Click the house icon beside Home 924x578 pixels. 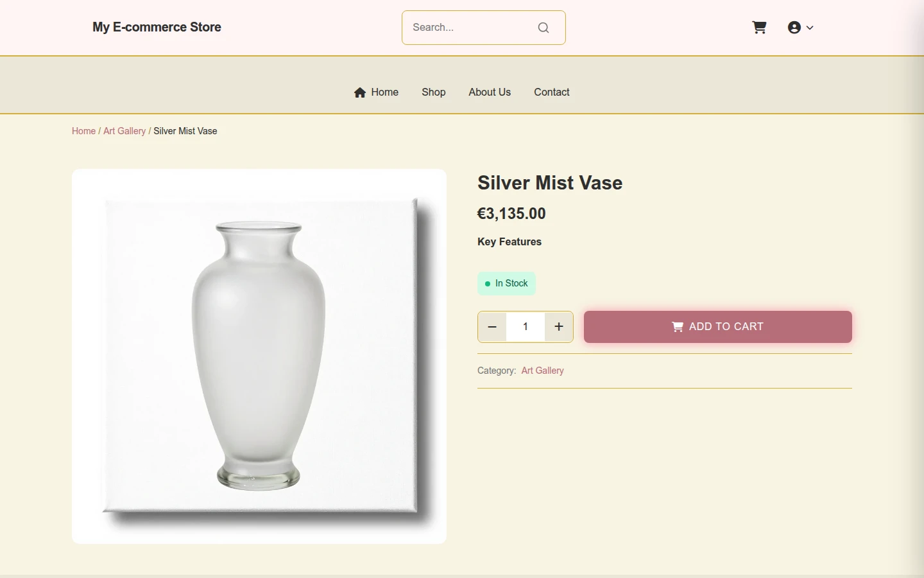360,92
